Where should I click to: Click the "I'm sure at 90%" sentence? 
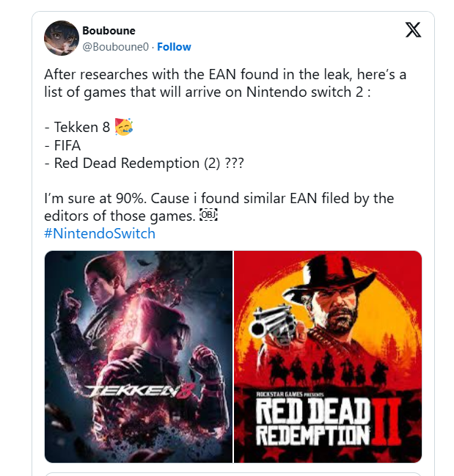219,207
